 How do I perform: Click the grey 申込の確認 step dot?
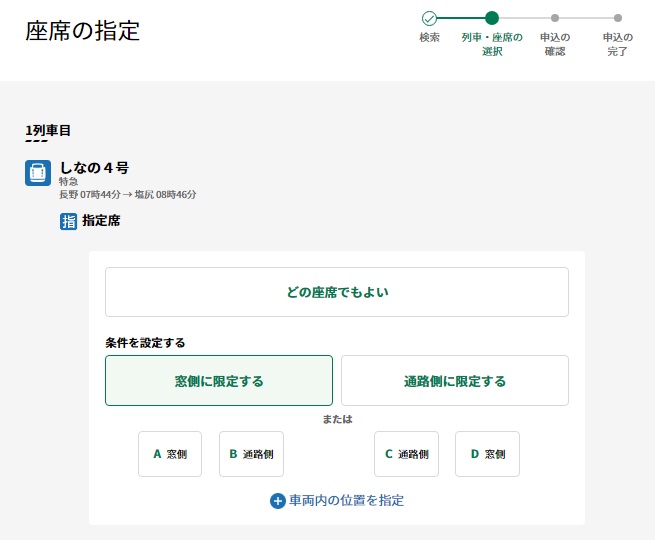point(555,18)
